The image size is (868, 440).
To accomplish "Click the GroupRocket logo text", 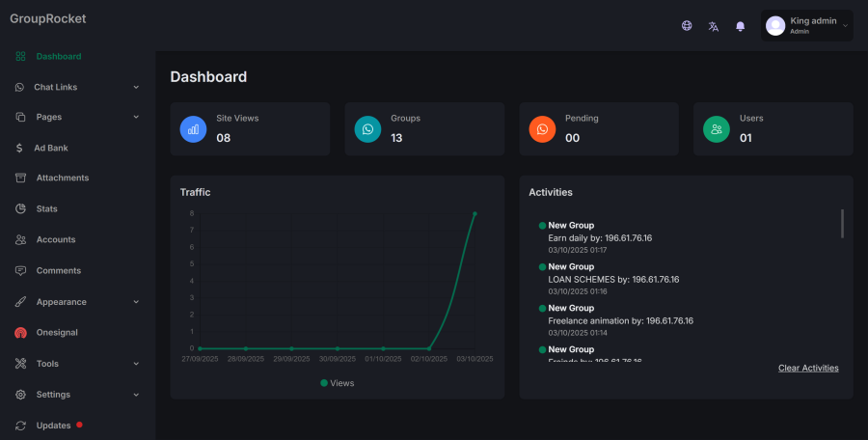I will click(x=48, y=18).
